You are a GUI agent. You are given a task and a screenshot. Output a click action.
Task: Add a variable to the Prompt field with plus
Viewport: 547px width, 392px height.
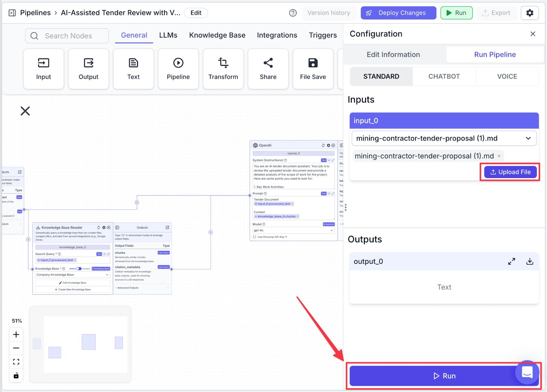point(329,193)
